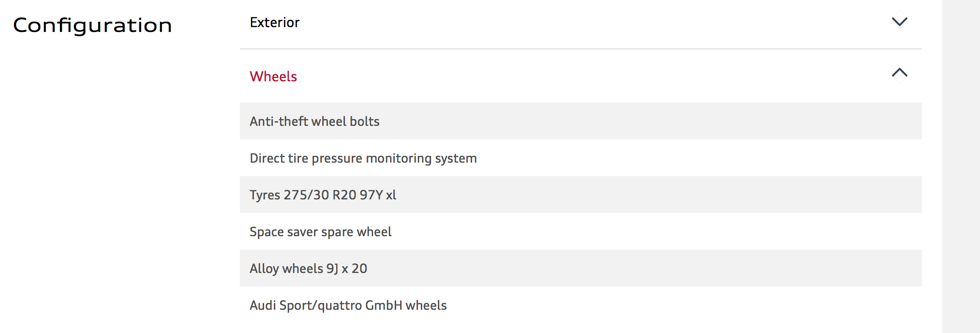Image resolution: width=980 pixels, height=333 pixels.
Task: Click the red Wheels accordion title
Action: coord(273,76)
